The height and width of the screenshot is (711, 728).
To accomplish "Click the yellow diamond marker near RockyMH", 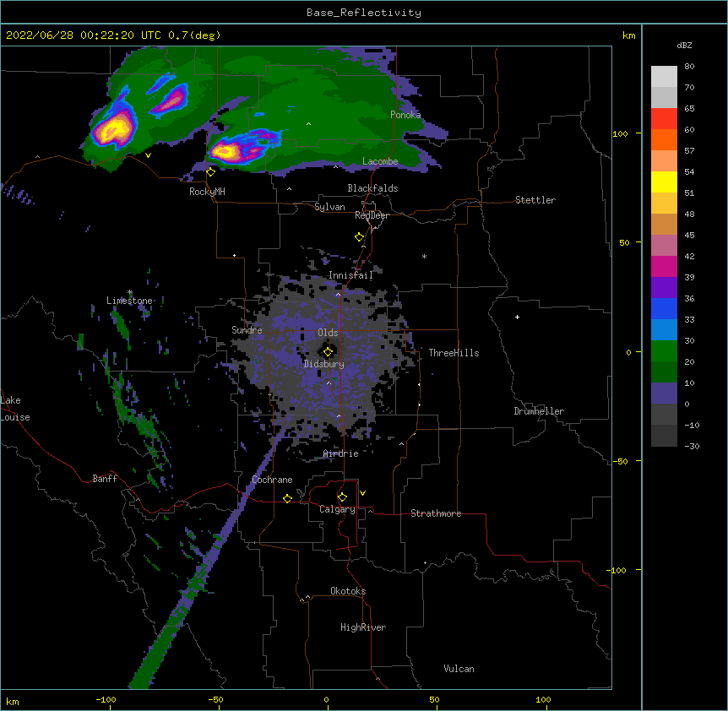I will pyautogui.click(x=211, y=172).
